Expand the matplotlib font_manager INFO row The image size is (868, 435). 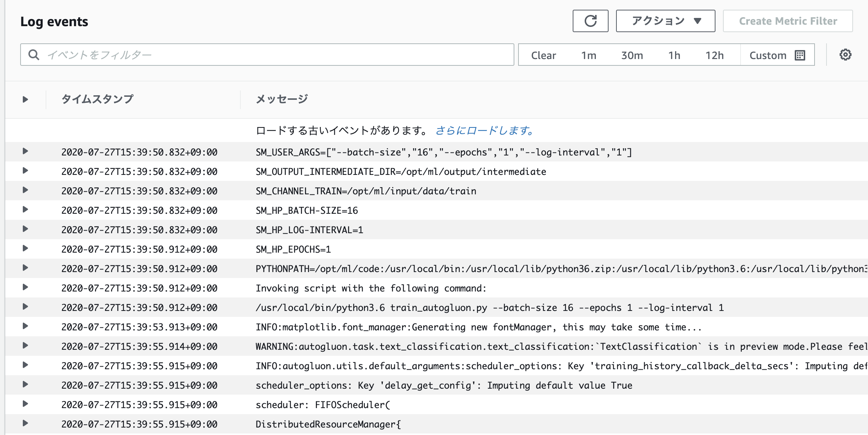(25, 326)
